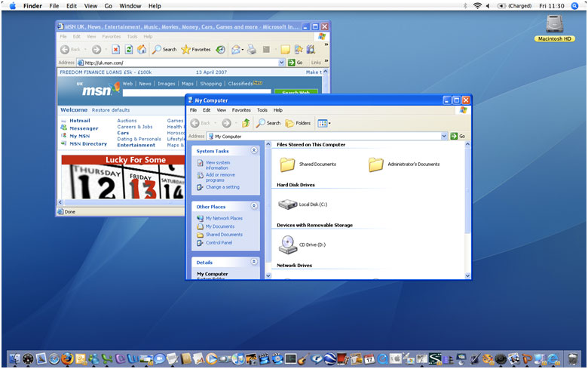The width and height of the screenshot is (588, 369).
Task: Select the Administrator's Documents folder icon
Action: [x=375, y=165]
